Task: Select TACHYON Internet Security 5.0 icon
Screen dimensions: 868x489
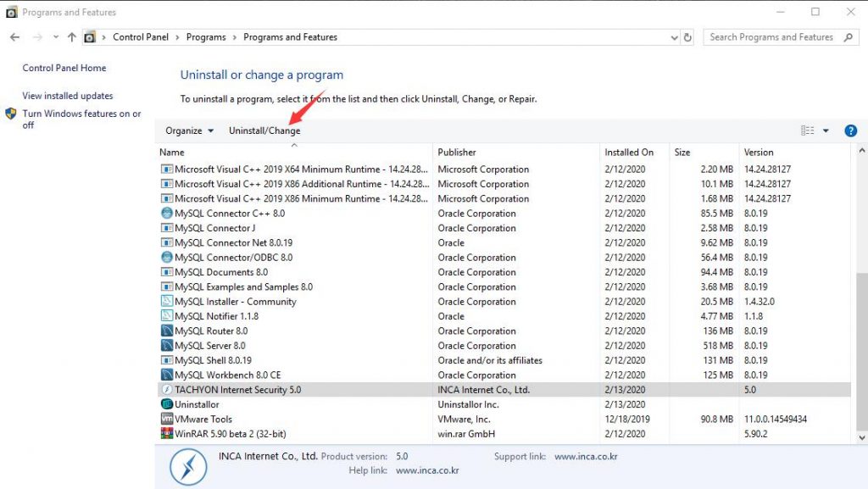Action: (x=167, y=390)
